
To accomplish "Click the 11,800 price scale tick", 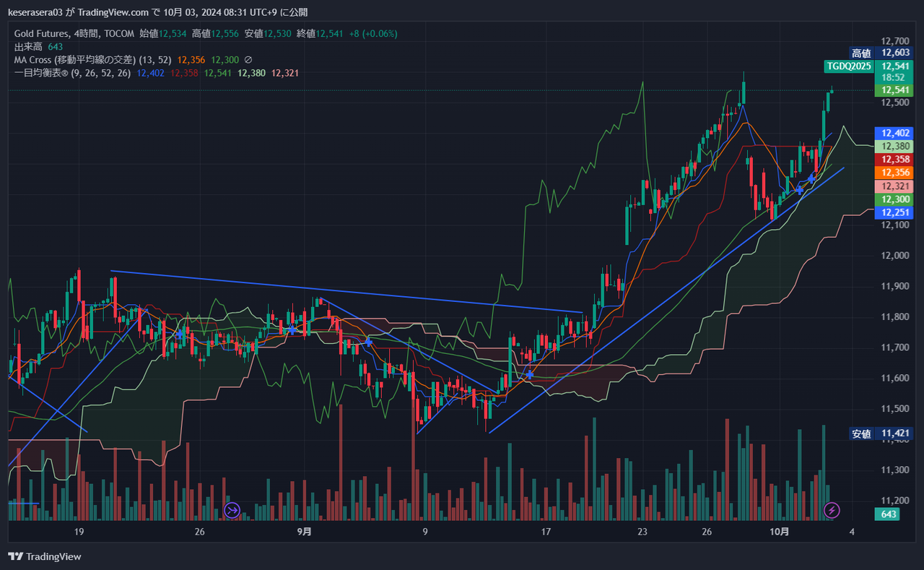I will click(x=895, y=317).
